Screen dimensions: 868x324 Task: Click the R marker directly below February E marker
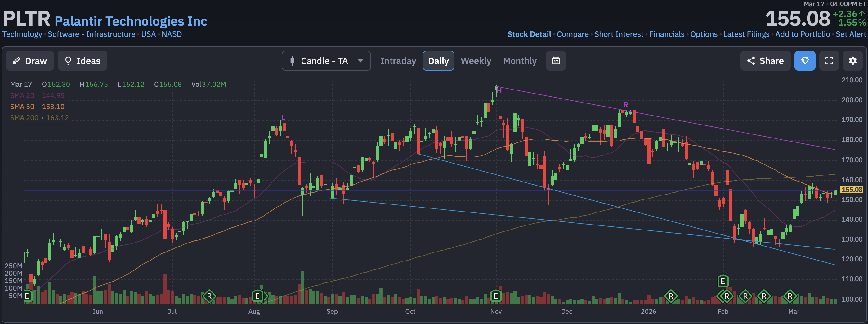pyautogui.click(x=727, y=296)
